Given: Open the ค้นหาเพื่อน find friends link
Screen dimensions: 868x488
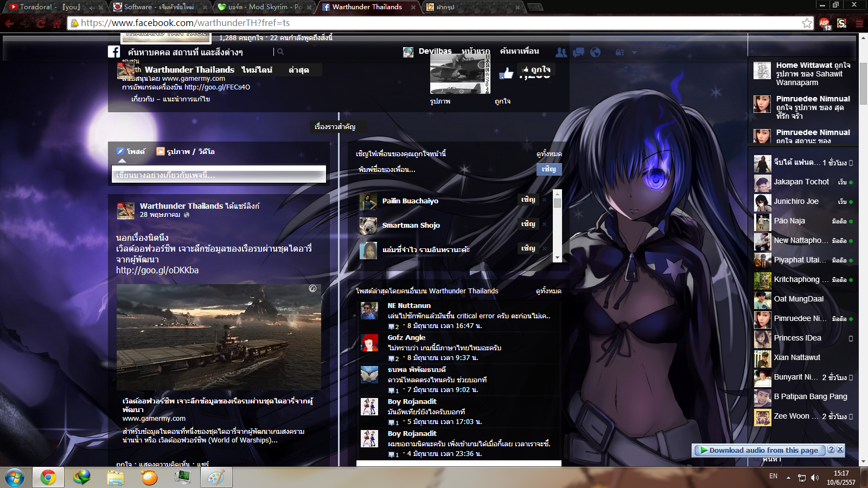Looking at the screenshot, I should point(520,52).
